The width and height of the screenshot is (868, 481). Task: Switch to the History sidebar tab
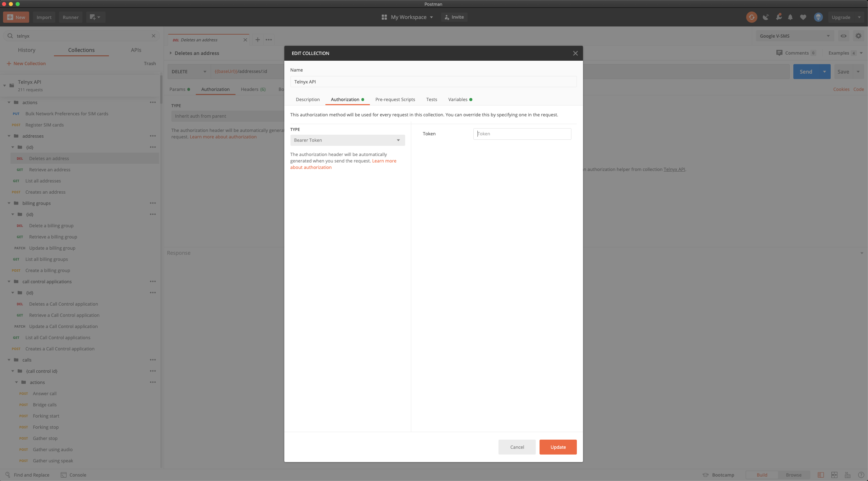point(26,50)
